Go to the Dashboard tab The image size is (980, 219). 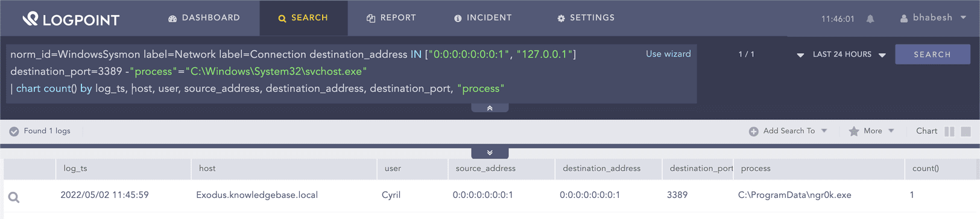point(204,18)
